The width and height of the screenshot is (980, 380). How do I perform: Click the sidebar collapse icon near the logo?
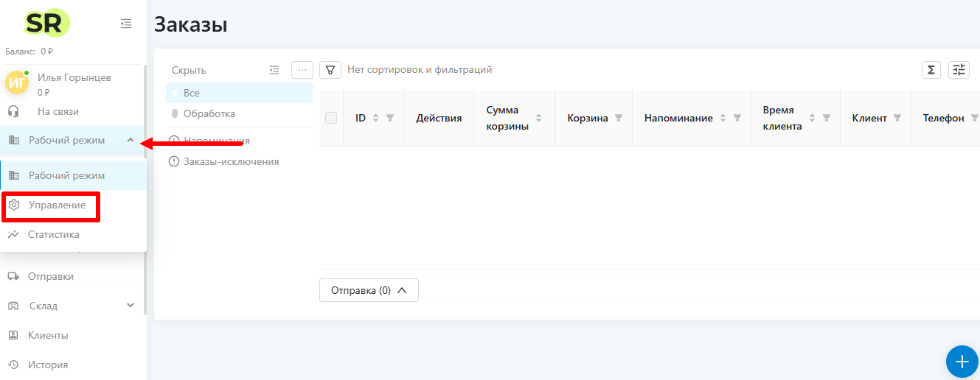coord(126,24)
